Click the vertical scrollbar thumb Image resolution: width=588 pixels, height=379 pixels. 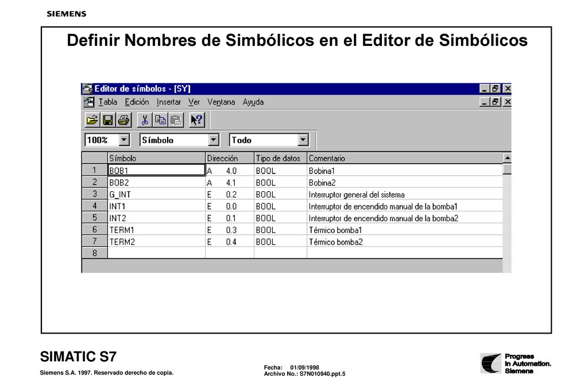point(507,169)
